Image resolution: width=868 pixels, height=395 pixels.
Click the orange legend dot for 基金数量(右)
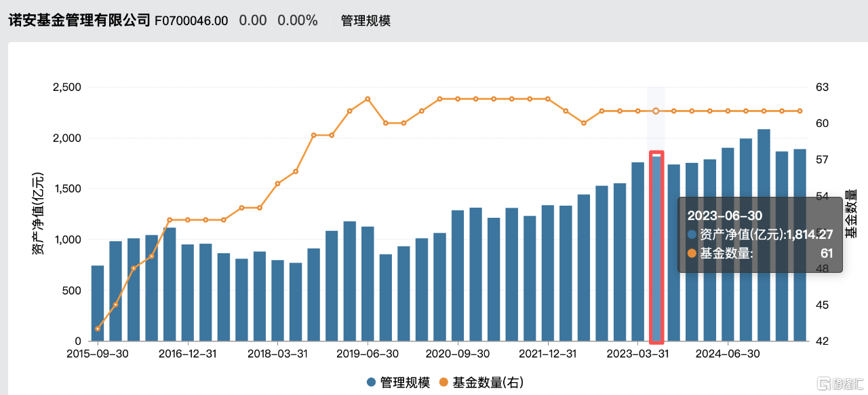tap(443, 383)
